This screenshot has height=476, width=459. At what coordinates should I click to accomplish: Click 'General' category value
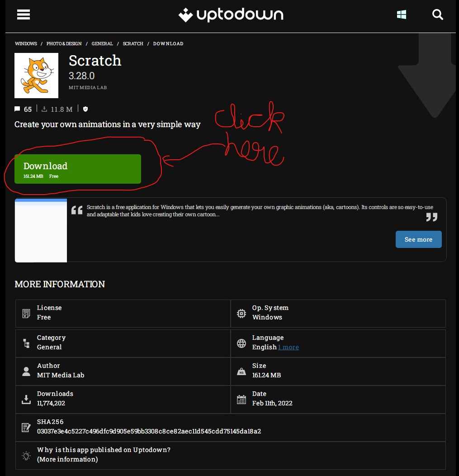pos(49,347)
